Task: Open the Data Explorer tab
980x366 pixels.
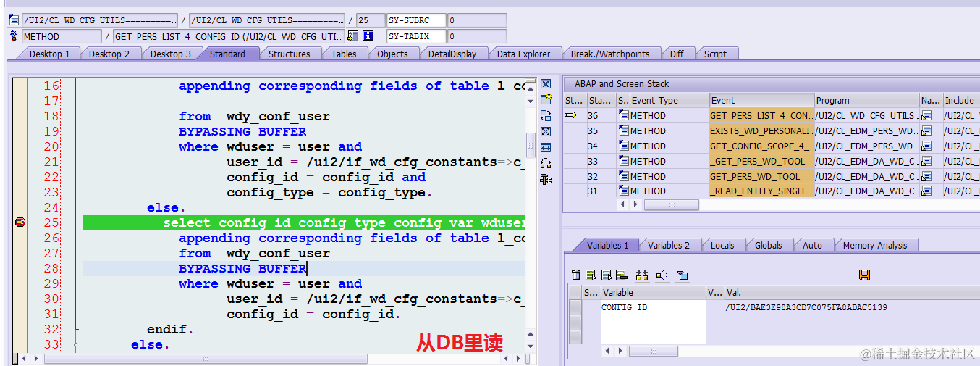Action: tap(523, 54)
